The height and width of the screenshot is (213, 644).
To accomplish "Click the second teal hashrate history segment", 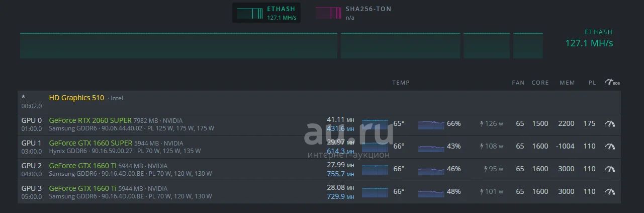I will 400,46.
